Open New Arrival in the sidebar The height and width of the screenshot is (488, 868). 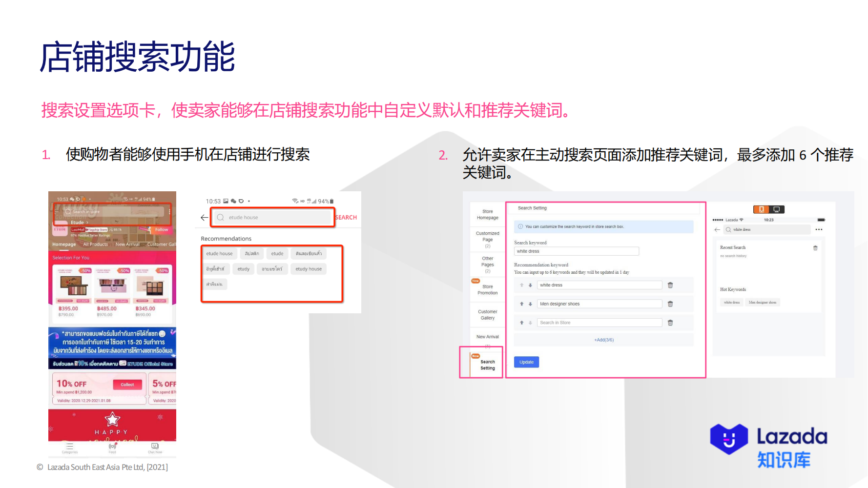pos(488,337)
